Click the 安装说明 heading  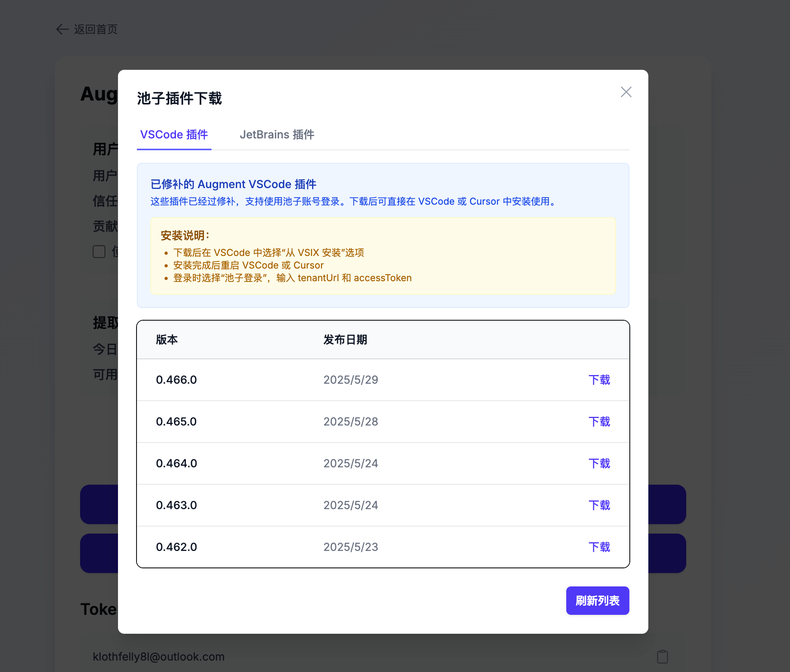[x=185, y=235]
